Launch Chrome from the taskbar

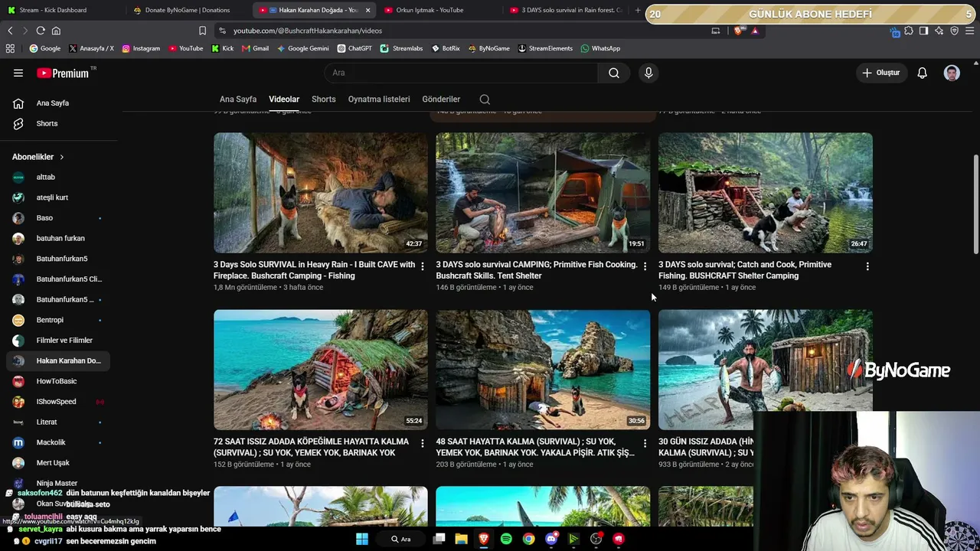coord(528,539)
